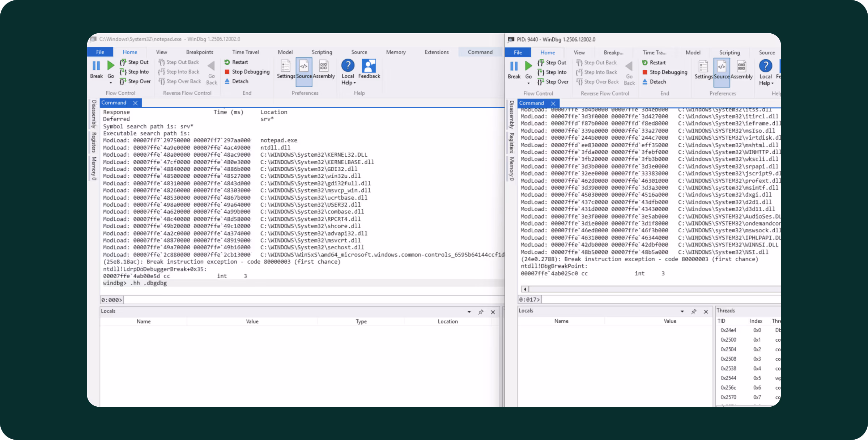This screenshot has width=868, height=440.
Task: Open the Feedback icon in ribbon
Action: [369, 69]
